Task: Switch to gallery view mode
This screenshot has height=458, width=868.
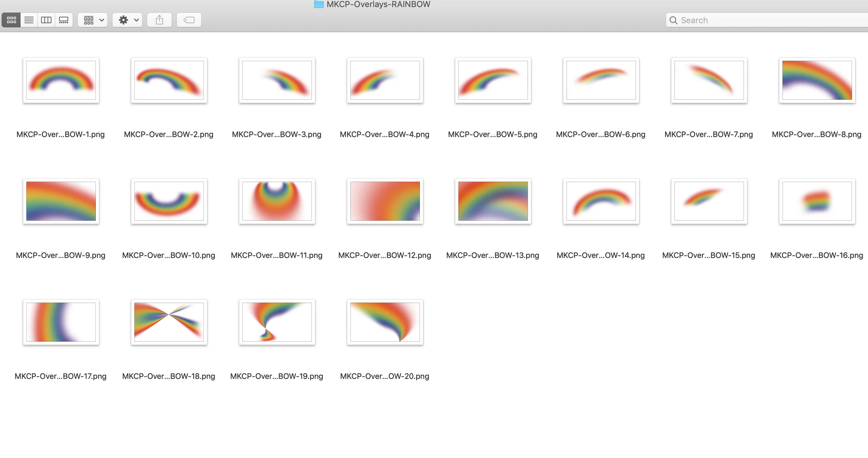Action: pyautogui.click(x=64, y=20)
